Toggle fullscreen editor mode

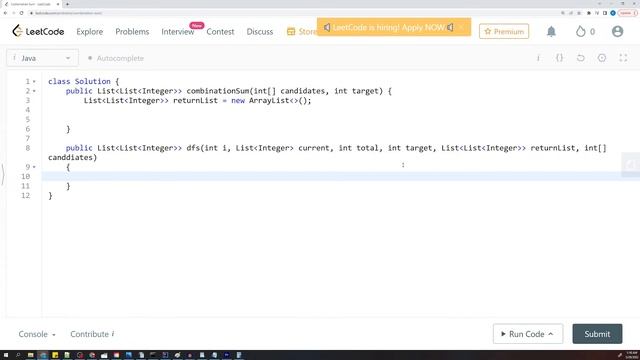[623, 58]
